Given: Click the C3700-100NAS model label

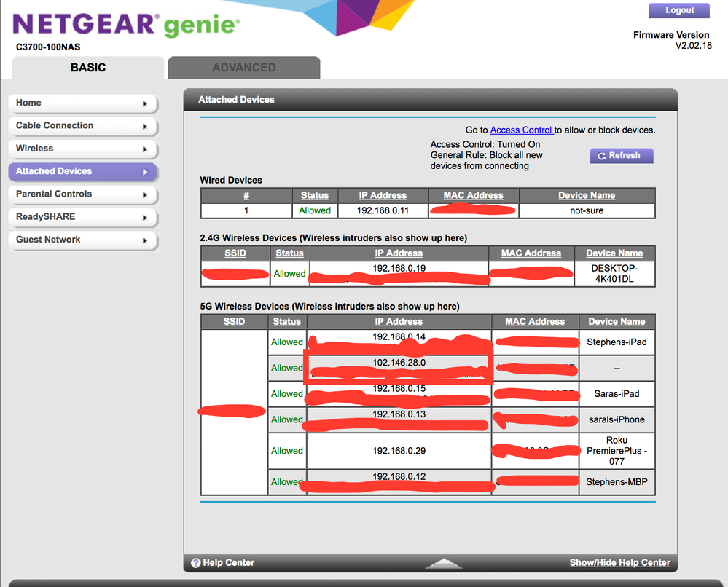Looking at the screenshot, I should coord(48,47).
